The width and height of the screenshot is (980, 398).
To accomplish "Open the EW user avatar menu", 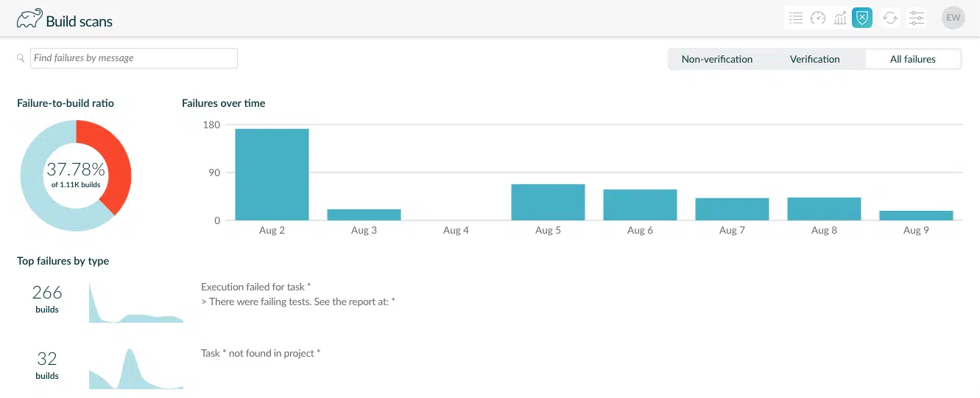I will point(953,18).
